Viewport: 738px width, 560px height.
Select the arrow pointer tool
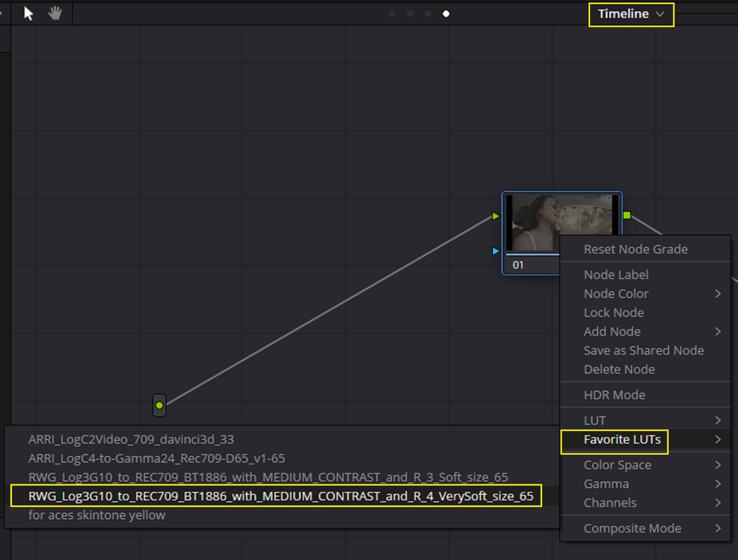pyautogui.click(x=28, y=13)
